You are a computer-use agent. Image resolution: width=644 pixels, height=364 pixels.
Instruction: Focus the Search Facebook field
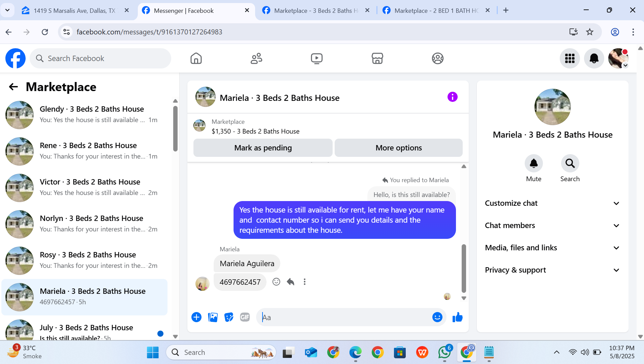(100, 58)
